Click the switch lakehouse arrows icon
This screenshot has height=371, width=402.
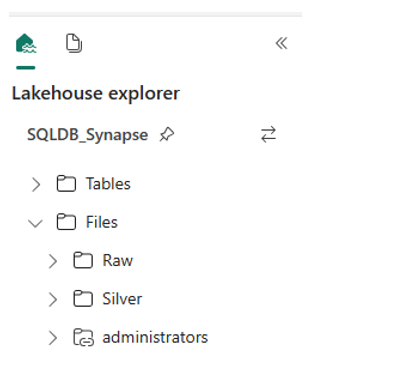tap(268, 134)
